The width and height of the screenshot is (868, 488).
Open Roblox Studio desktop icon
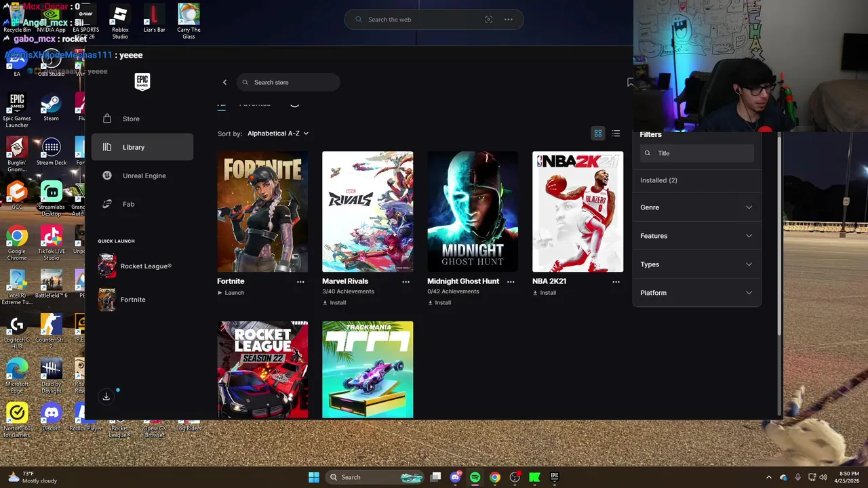120,22
